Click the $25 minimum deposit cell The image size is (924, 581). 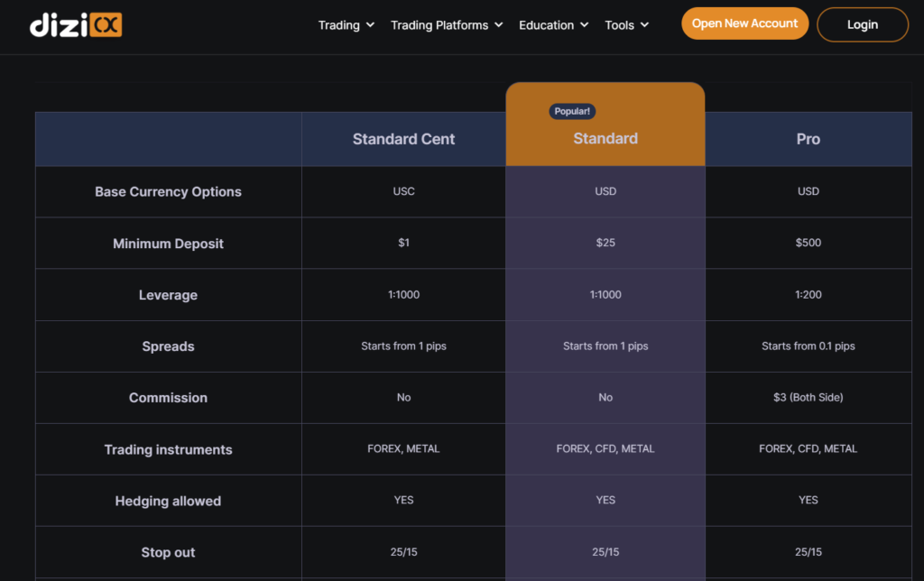coord(605,243)
